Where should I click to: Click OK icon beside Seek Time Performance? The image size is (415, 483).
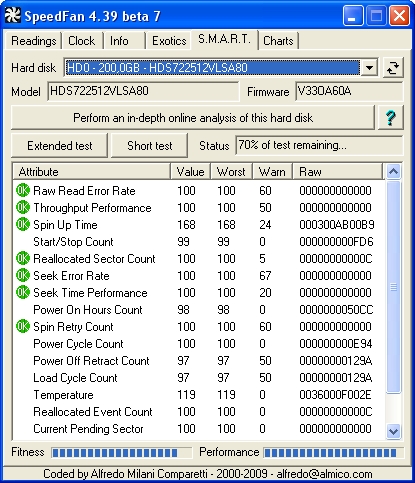[23, 292]
